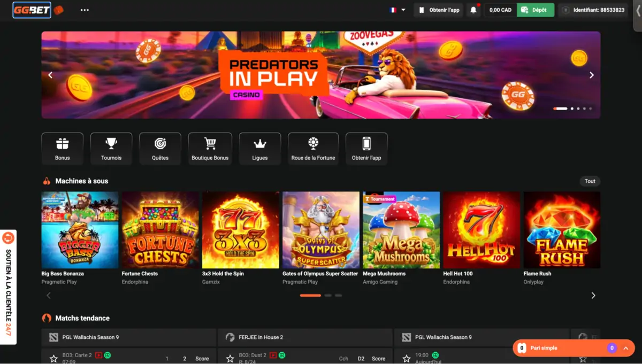This screenshot has height=364, width=642.
Task: Click the Matchs tendance heading
Action: coord(82,318)
